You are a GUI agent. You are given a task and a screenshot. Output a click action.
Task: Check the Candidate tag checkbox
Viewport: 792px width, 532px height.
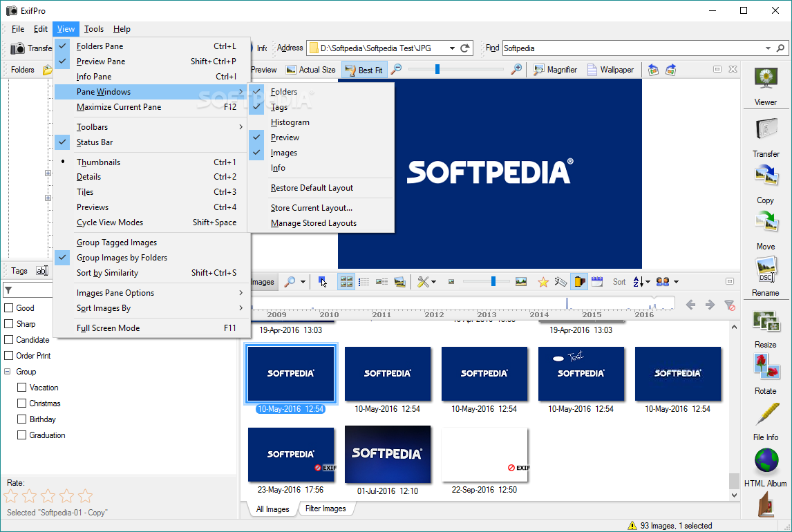coord(8,340)
